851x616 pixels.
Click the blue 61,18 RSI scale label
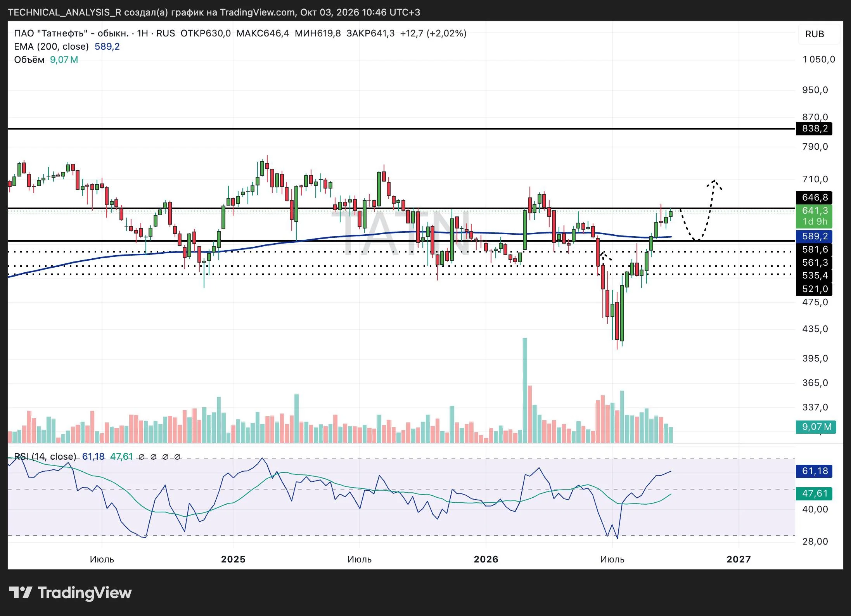tap(815, 471)
